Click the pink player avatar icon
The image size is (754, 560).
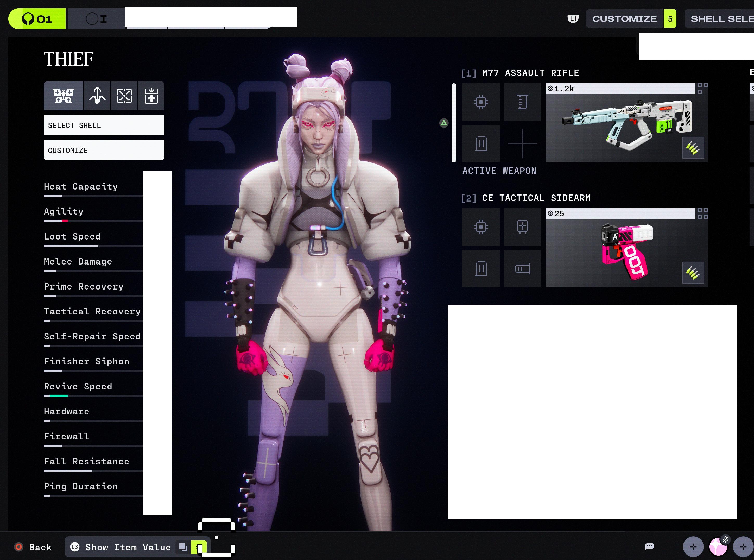718,546
